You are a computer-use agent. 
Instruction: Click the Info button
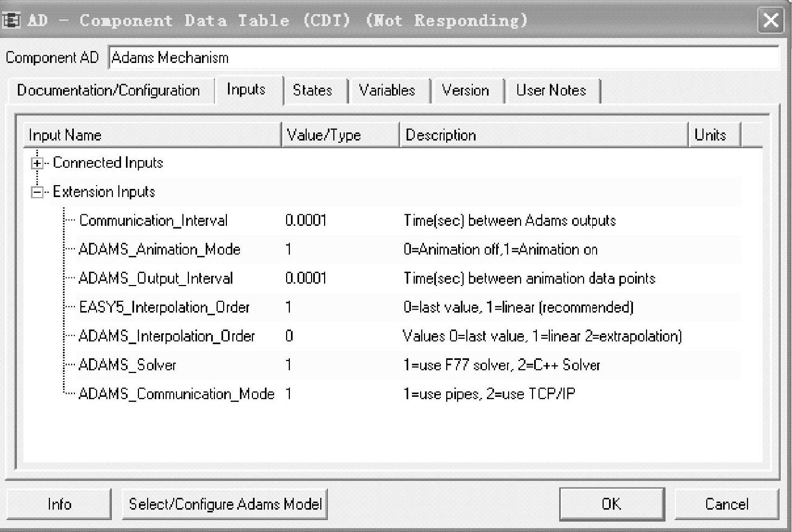tap(59, 504)
